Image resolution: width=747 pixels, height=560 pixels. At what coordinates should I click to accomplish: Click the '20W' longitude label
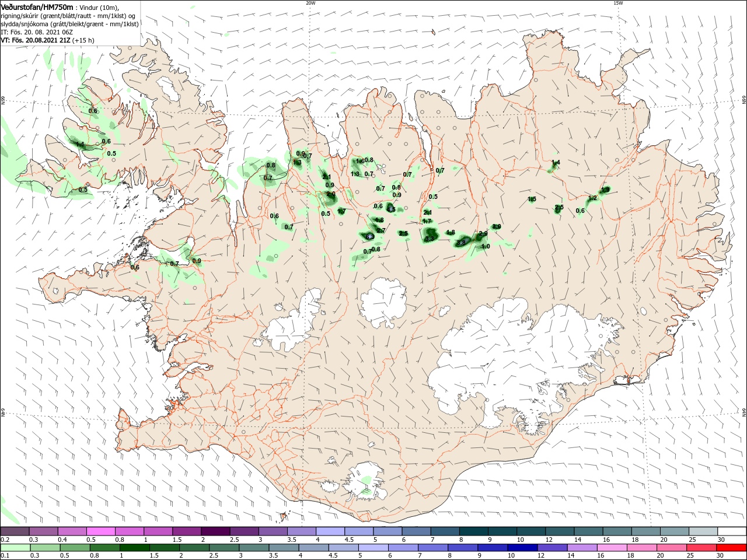point(310,3)
